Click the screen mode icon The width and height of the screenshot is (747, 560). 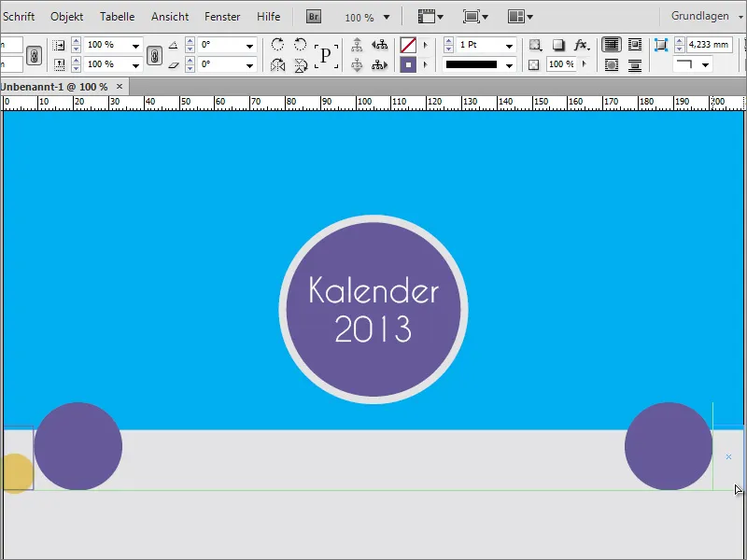pyautogui.click(x=475, y=17)
